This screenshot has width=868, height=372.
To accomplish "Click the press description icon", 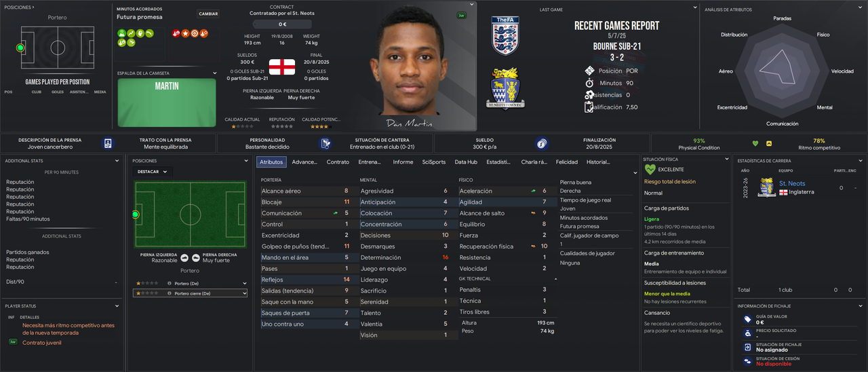I will [108, 143].
